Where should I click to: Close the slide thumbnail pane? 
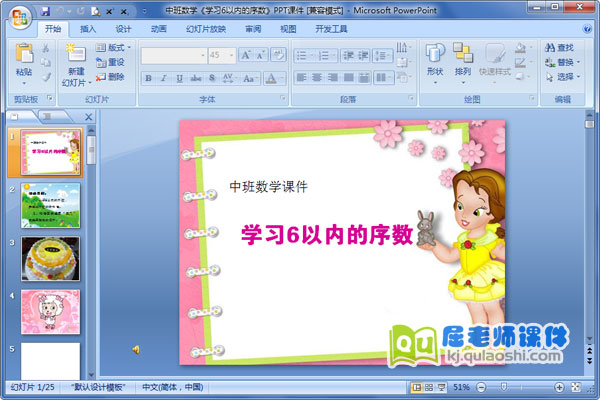88,117
